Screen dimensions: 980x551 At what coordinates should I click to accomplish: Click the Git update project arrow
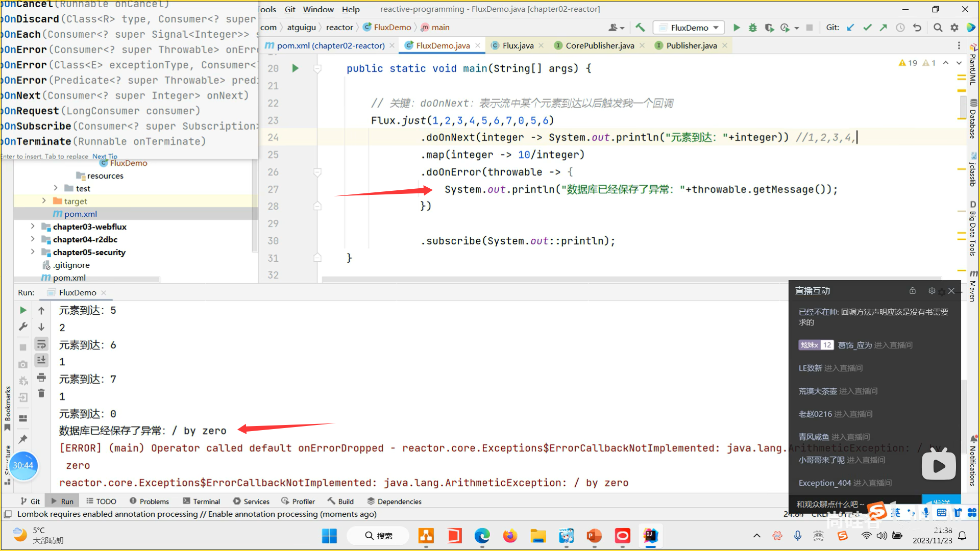coord(850,28)
